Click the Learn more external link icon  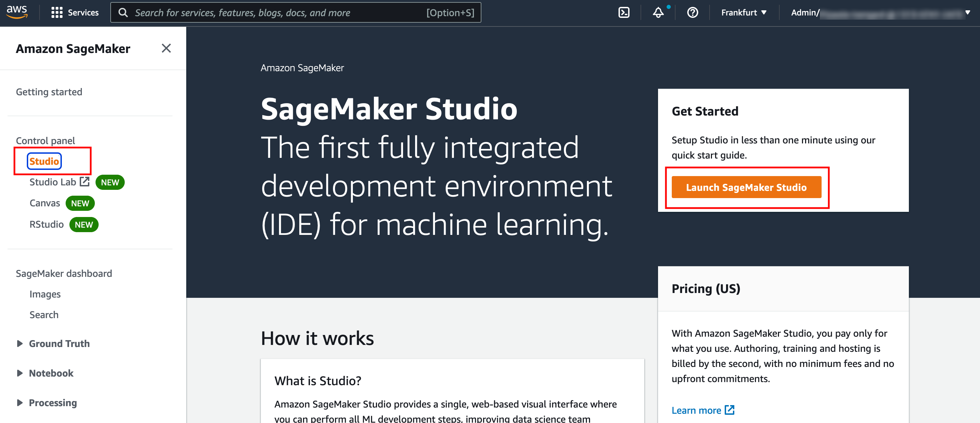click(729, 410)
